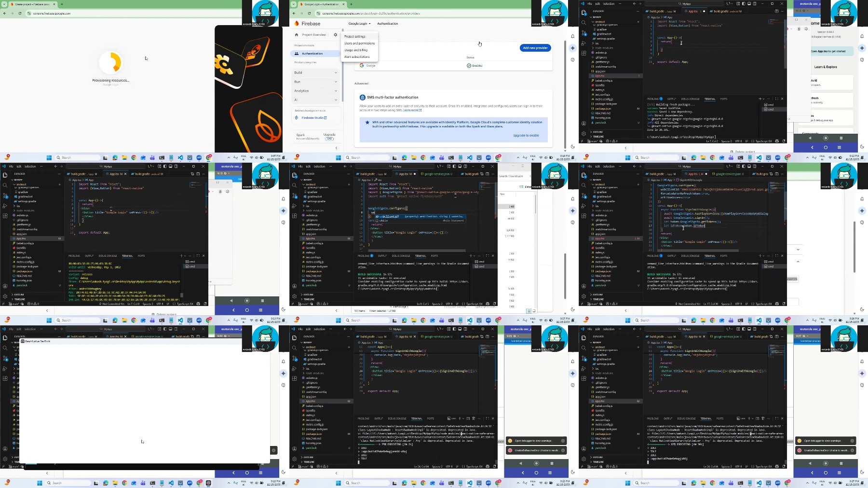
Task: Open Source Control in the "Learn & Explore" frame
Action: coord(583,33)
